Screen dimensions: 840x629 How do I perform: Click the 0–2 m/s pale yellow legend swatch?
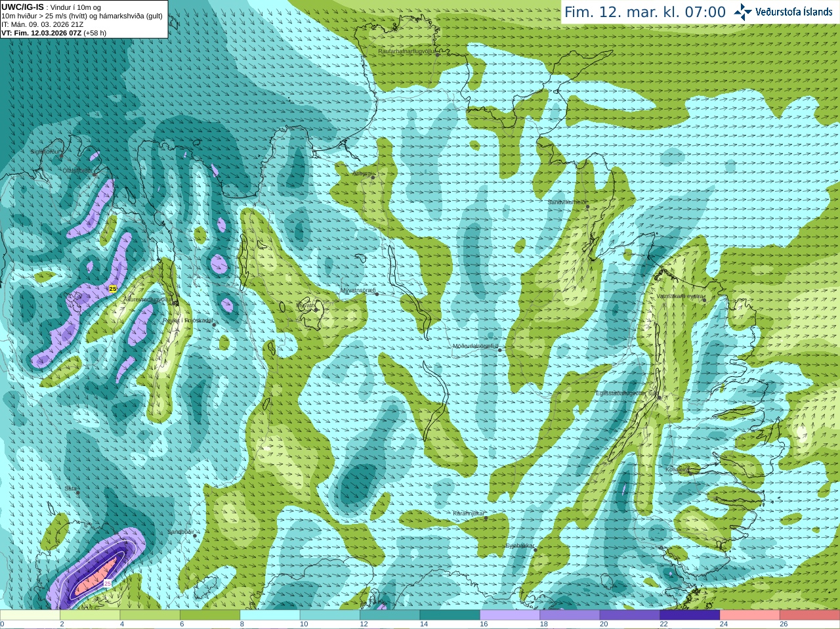pos(30,615)
